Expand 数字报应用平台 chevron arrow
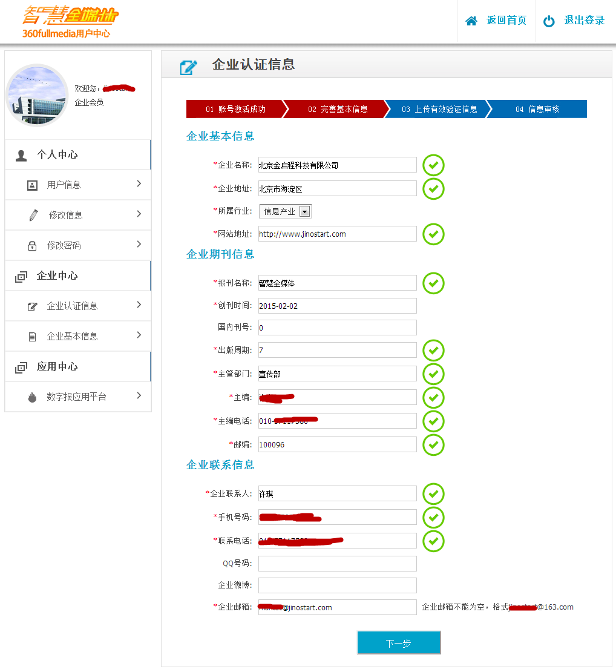Viewport: 616px width, 672px height. [x=139, y=395]
